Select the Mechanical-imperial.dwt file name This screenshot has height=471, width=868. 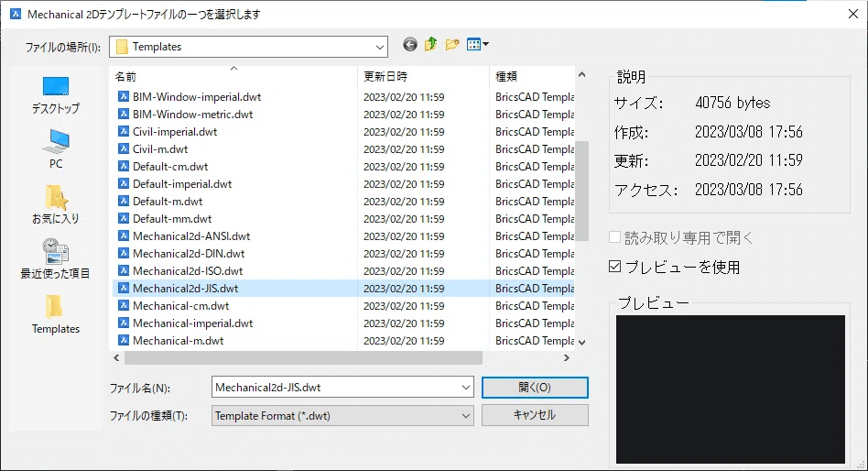(192, 323)
